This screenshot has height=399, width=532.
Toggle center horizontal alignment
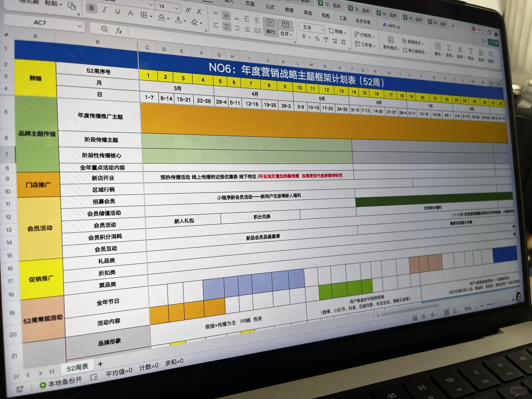[x=226, y=27]
